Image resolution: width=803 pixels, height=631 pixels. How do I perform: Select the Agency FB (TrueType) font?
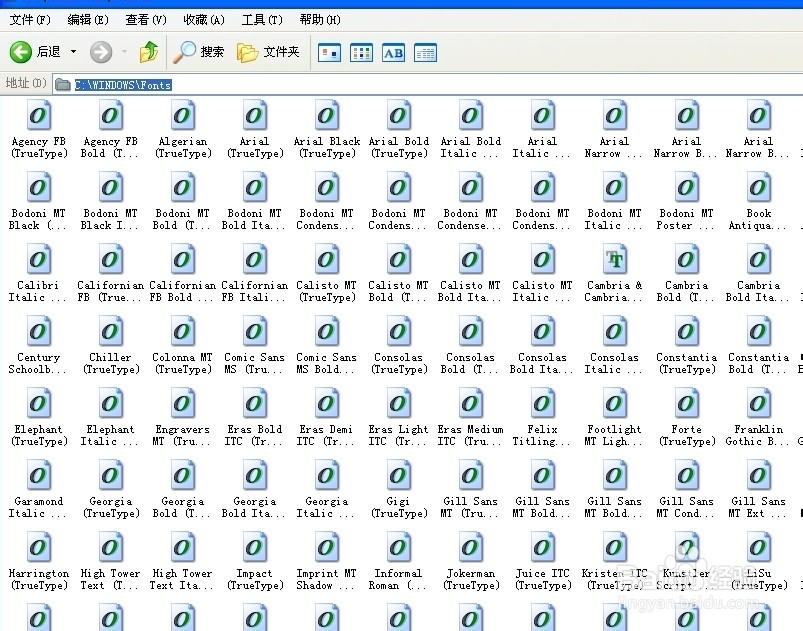39,129
